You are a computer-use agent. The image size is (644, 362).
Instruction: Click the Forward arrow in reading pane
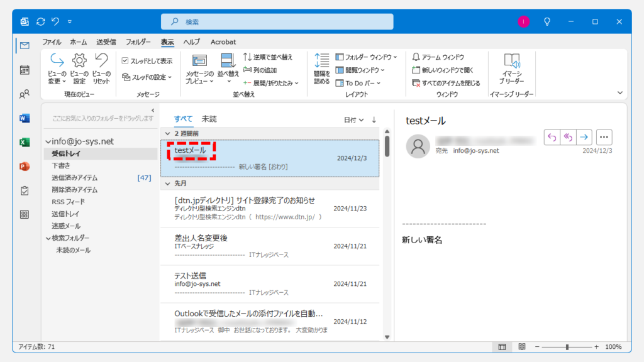point(584,137)
